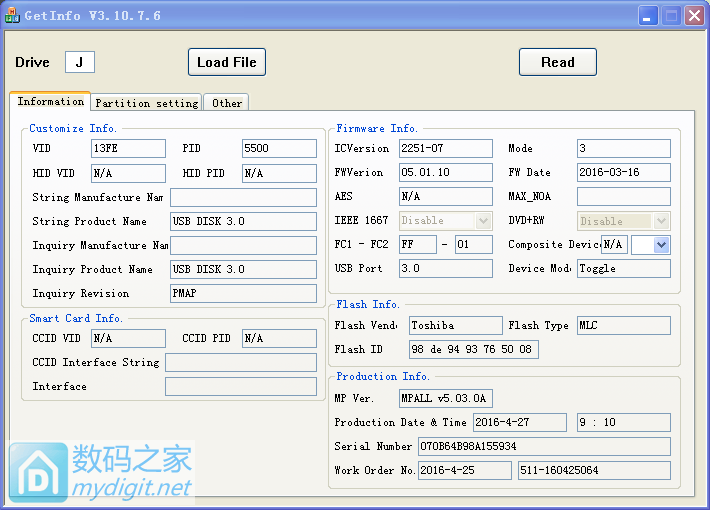710x510 pixels.
Task: Click the FC1 field showing FF
Action: pos(418,245)
